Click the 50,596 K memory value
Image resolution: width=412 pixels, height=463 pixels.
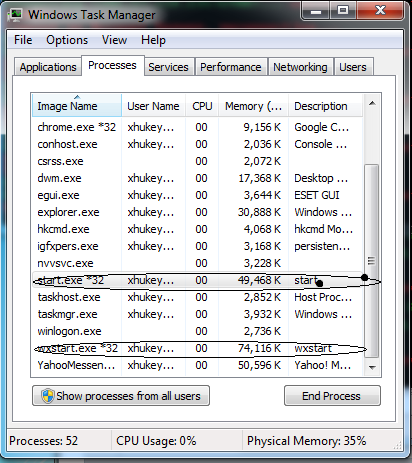coord(259,365)
